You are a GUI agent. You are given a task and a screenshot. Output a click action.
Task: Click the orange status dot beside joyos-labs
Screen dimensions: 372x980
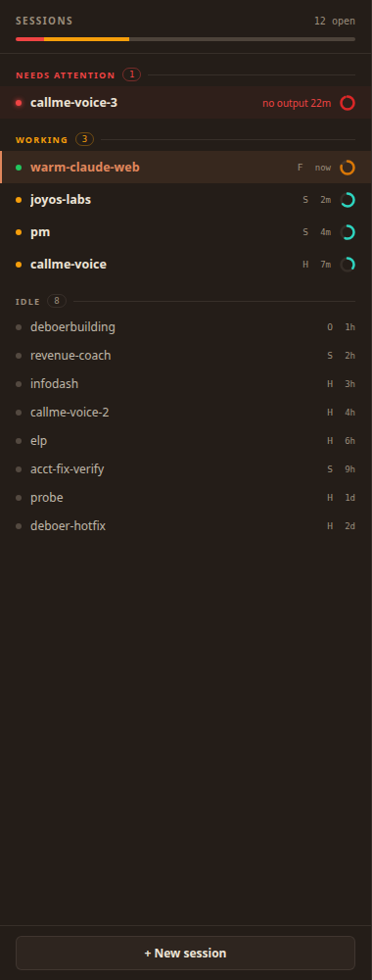point(19,200)
